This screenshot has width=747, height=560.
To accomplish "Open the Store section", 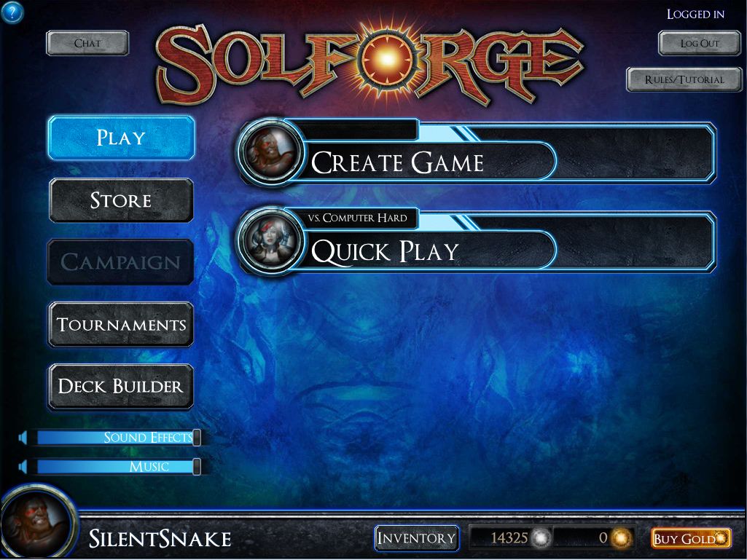I will 121,200.
